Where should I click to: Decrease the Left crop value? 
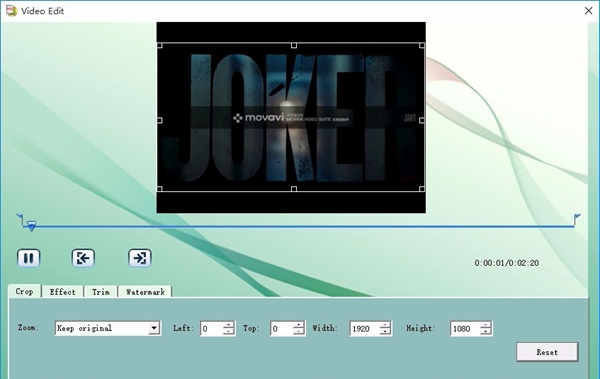[228, 332]
